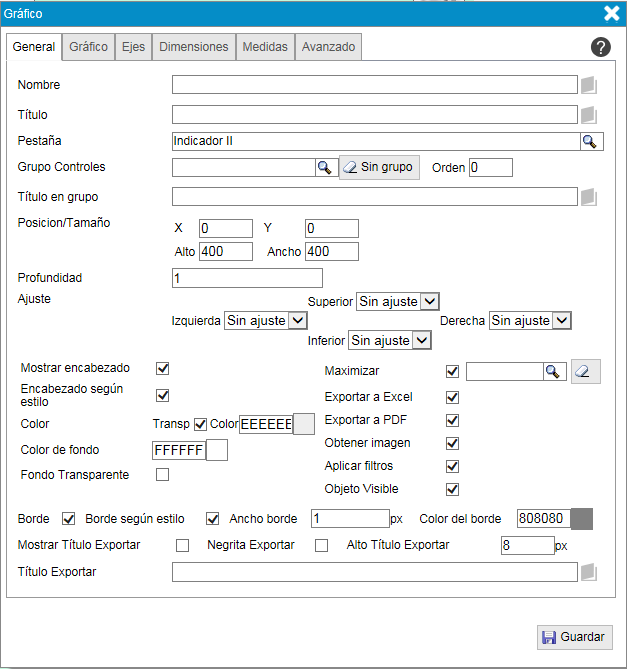Click the Sin grupo button

pyautogui.click(x=378, y=167)
